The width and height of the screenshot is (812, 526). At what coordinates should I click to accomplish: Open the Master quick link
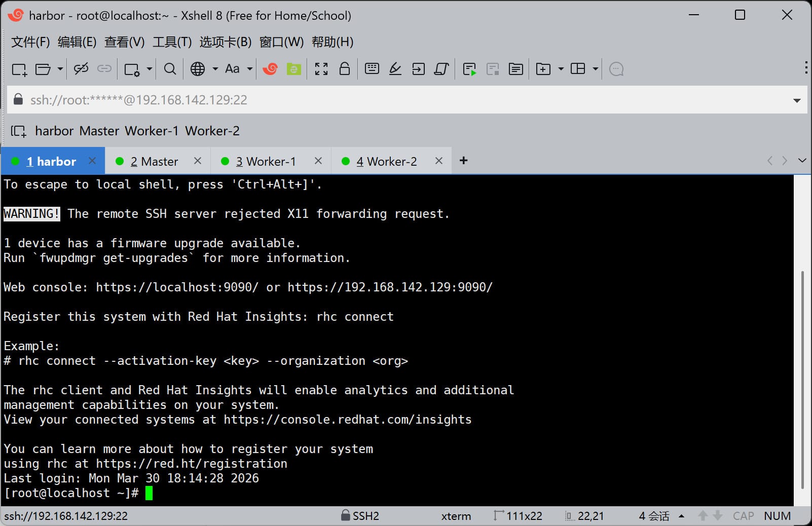point(99,131)
